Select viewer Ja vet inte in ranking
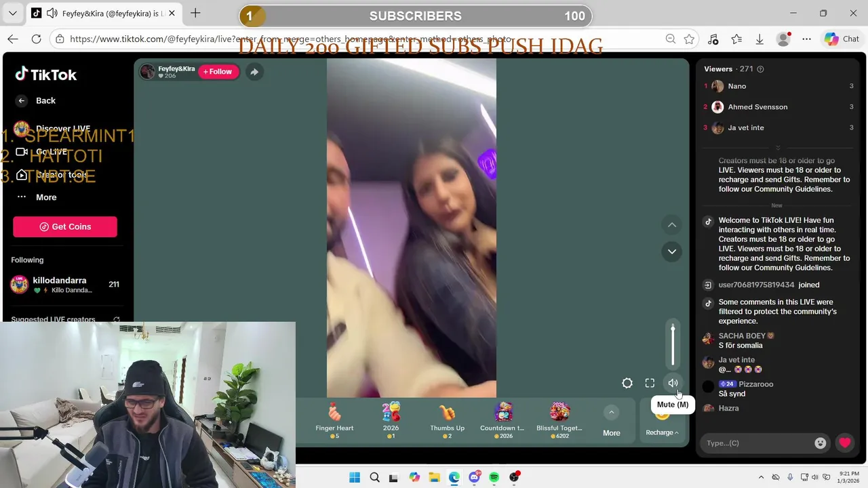The height and width of the screenshot is (488, 868). coord(778,127)
